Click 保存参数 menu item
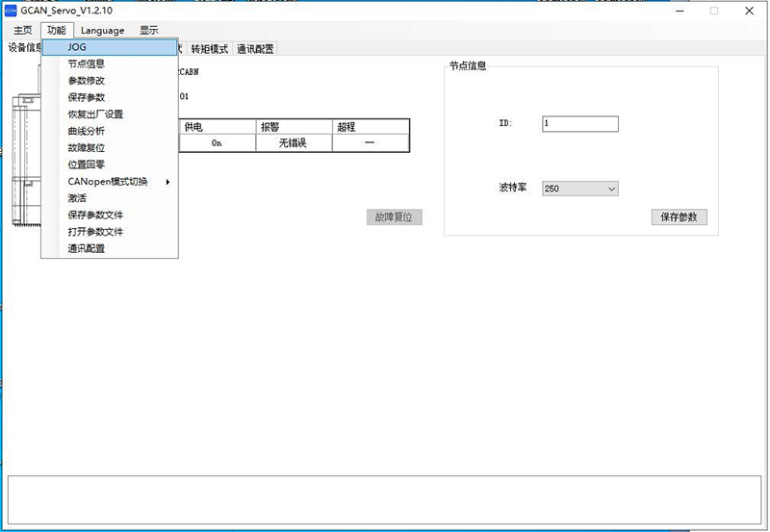The height and width of the screenshot is (532, 770). tap(86, 97)
